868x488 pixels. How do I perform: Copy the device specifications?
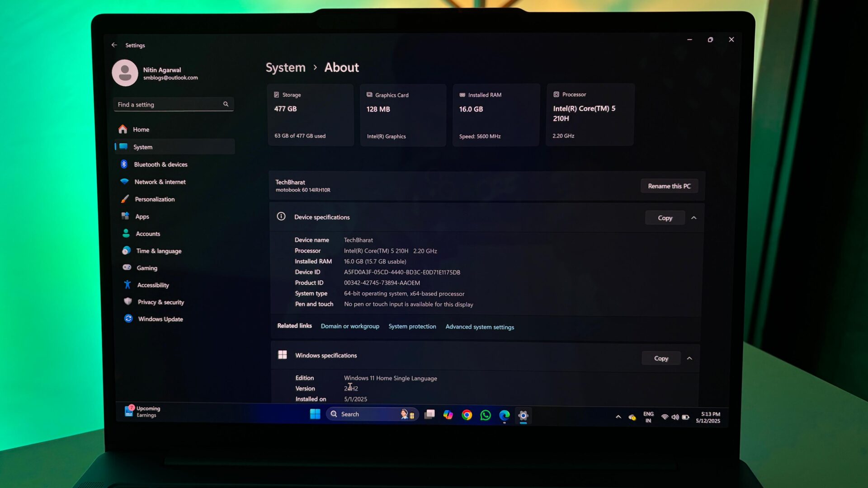click(x=665, y=218)
